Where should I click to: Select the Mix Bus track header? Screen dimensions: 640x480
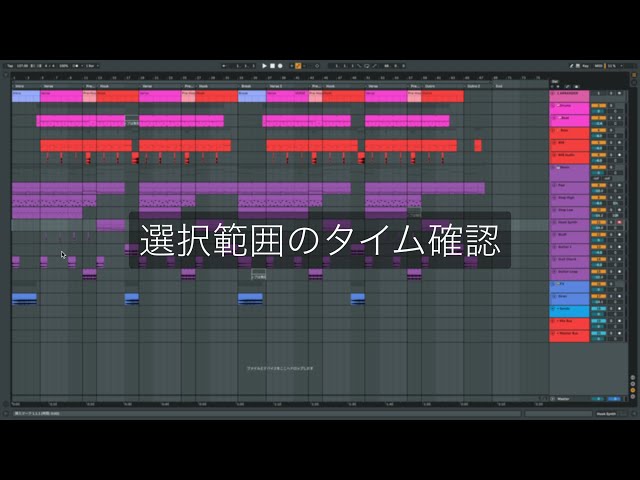point(569,323)
